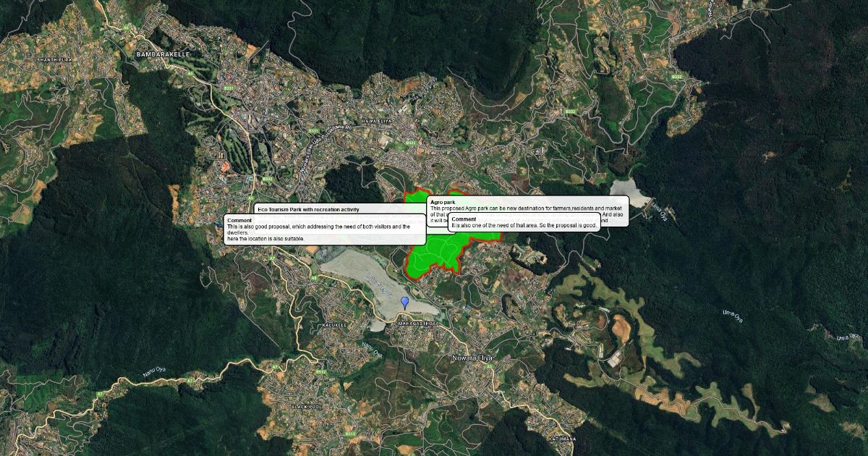This screenshot has height=456, width=868.
Task: Click the BAMBARAKELLE map label
Action: pyautogui.click(x=163, y=54)
